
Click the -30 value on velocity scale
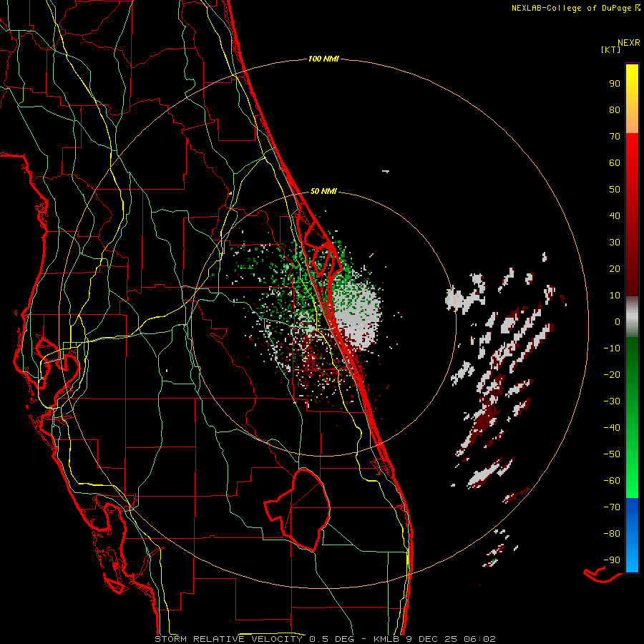click(612, 401)
